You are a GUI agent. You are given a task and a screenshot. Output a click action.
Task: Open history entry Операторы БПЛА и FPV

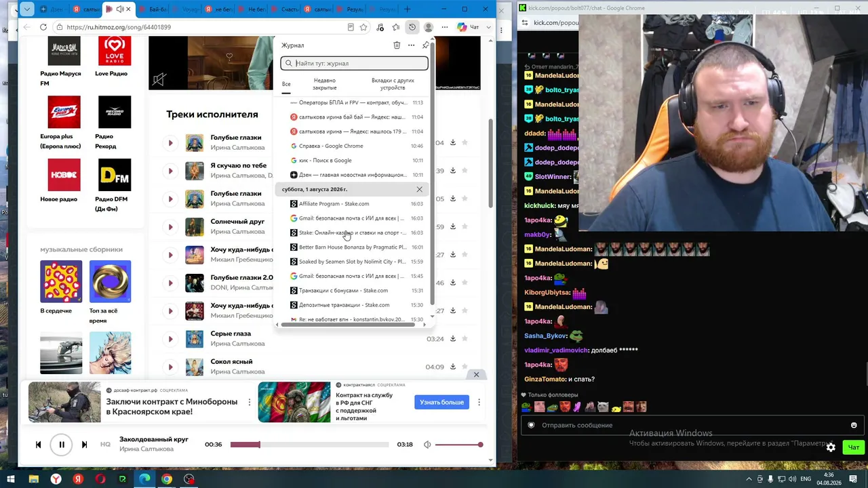[357, 103]
